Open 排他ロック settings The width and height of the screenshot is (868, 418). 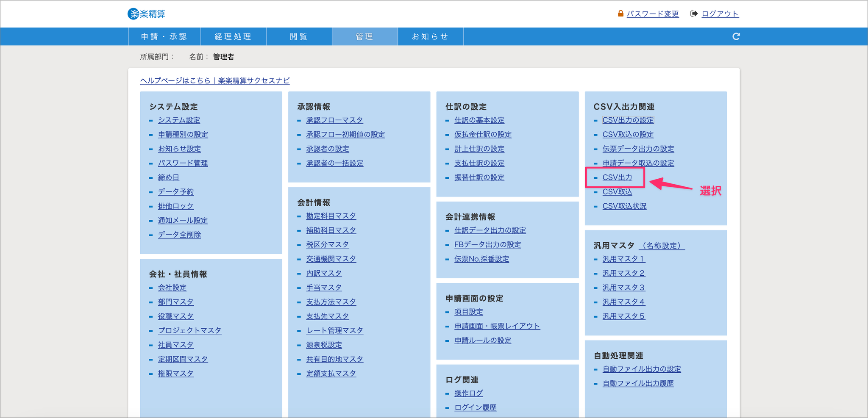[x=176, y=206]
